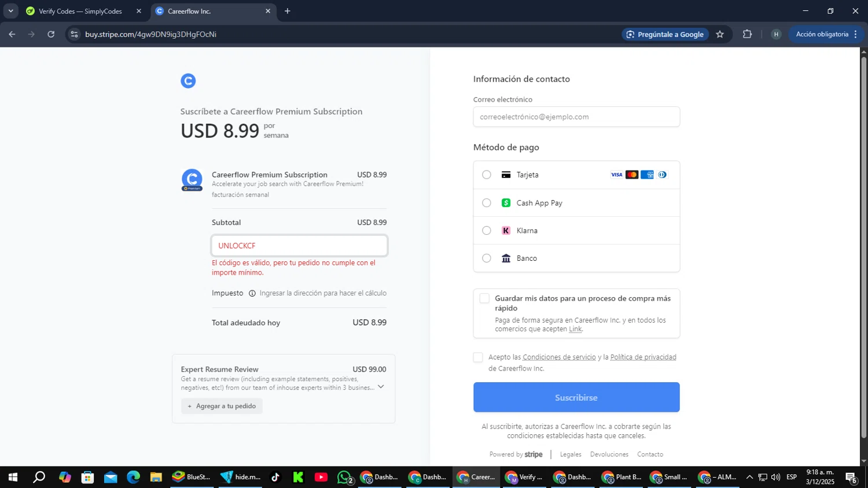Open the extensions puzzle icon
Screen dimensions: 868x488
point(747,34)
